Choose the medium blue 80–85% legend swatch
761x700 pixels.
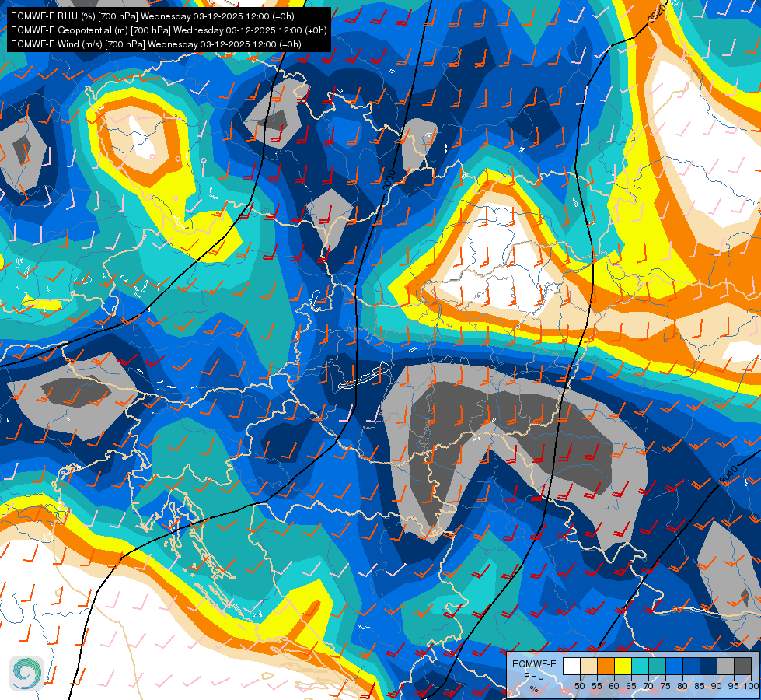tap(692, 666)
